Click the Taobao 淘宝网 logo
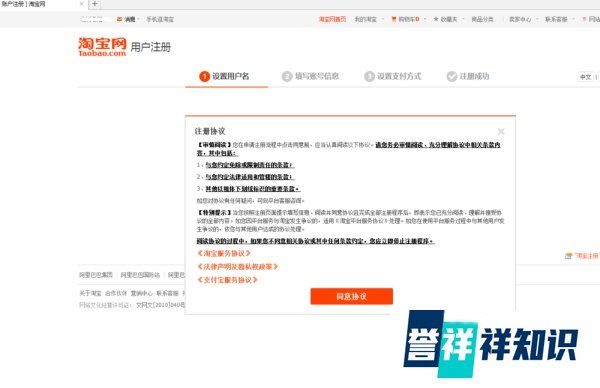This screenshot has width=600, height=388. click(x=102, y=47)
